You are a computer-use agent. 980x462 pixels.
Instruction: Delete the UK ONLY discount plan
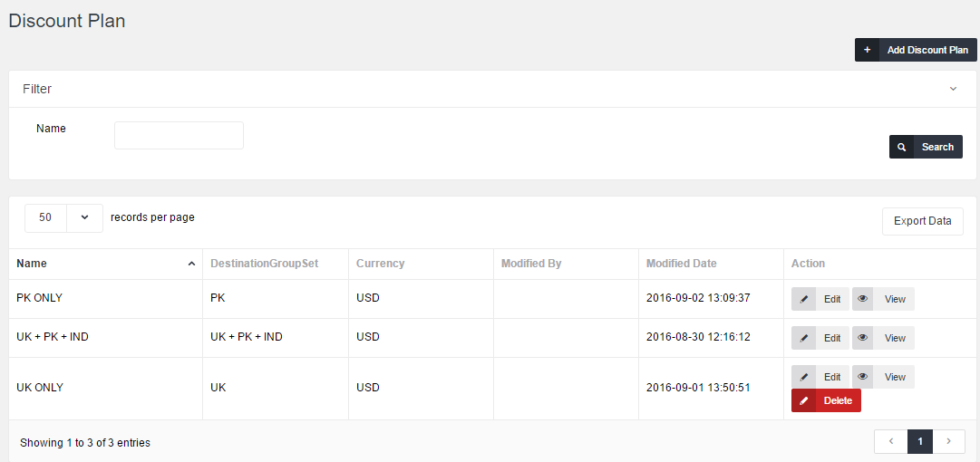coord(826,400)
